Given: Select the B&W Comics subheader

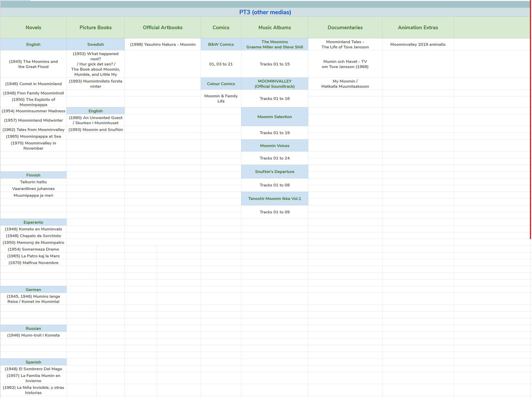Looking at the screenshot, I should (x=221, y=44).
